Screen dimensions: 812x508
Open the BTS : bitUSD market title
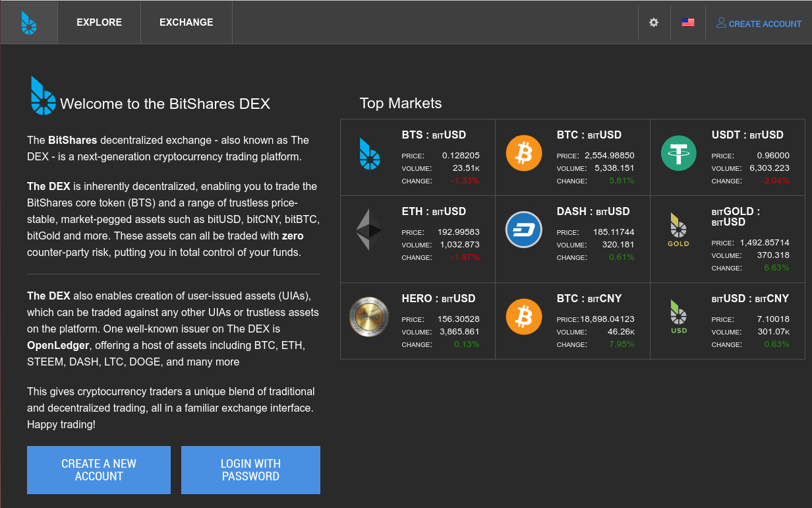point(434,135)
